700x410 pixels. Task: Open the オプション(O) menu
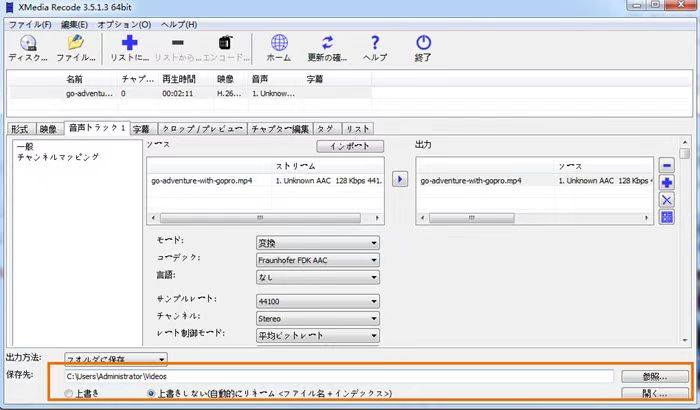pos(124,25)
